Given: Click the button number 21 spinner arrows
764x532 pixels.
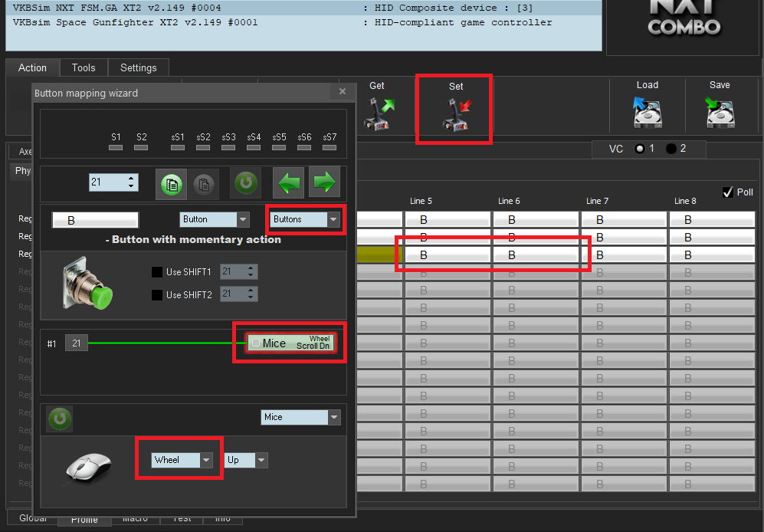Looking at the screenshot, I should (x=131, y=182).
